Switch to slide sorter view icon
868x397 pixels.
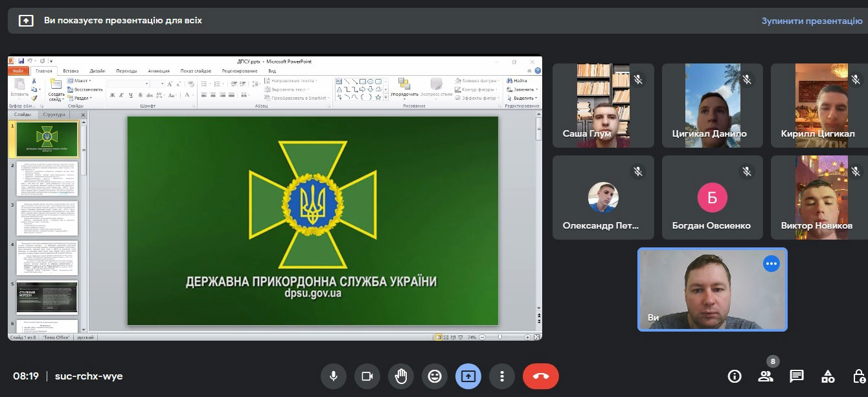pyautogui.click(x=446, y=337)
